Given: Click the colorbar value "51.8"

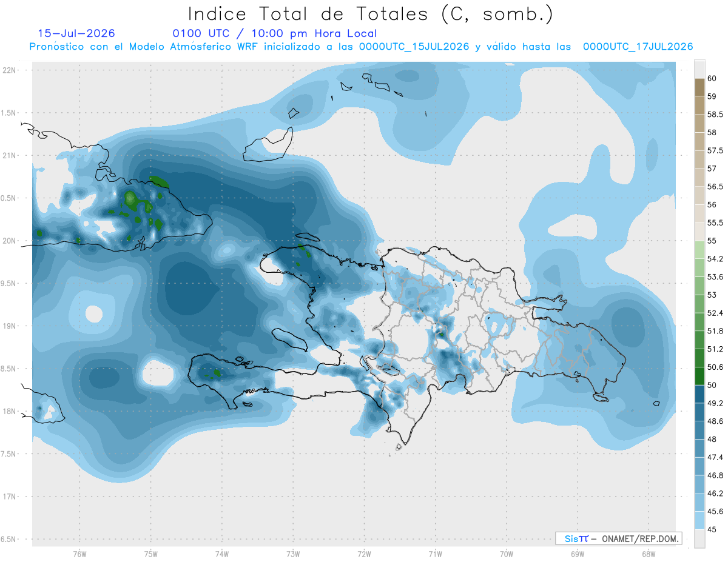Looking at the screenshot, I should 715,331.
